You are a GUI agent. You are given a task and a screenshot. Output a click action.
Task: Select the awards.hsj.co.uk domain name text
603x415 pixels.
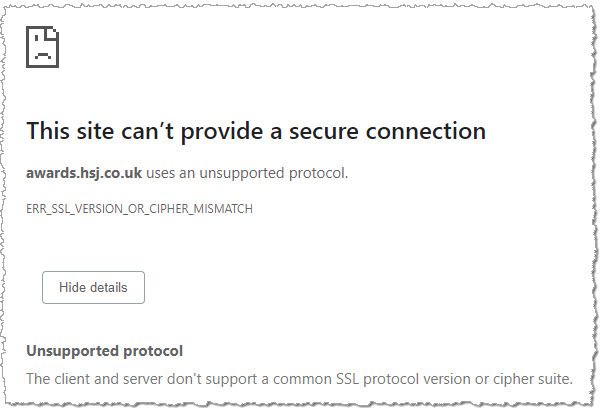84,173
